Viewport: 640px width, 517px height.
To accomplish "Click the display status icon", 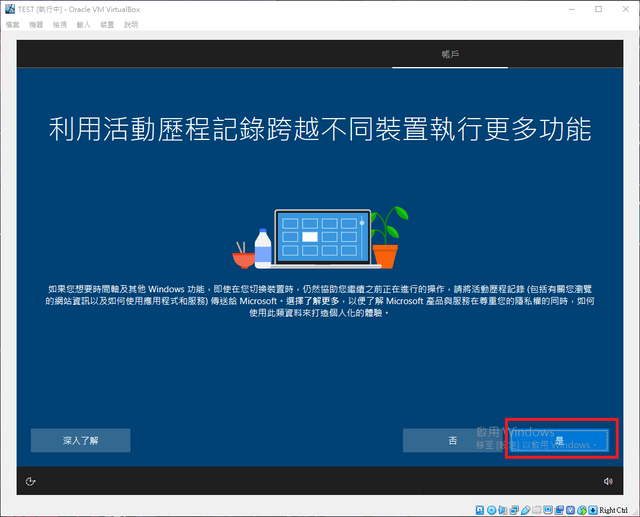I will [548, 509].
